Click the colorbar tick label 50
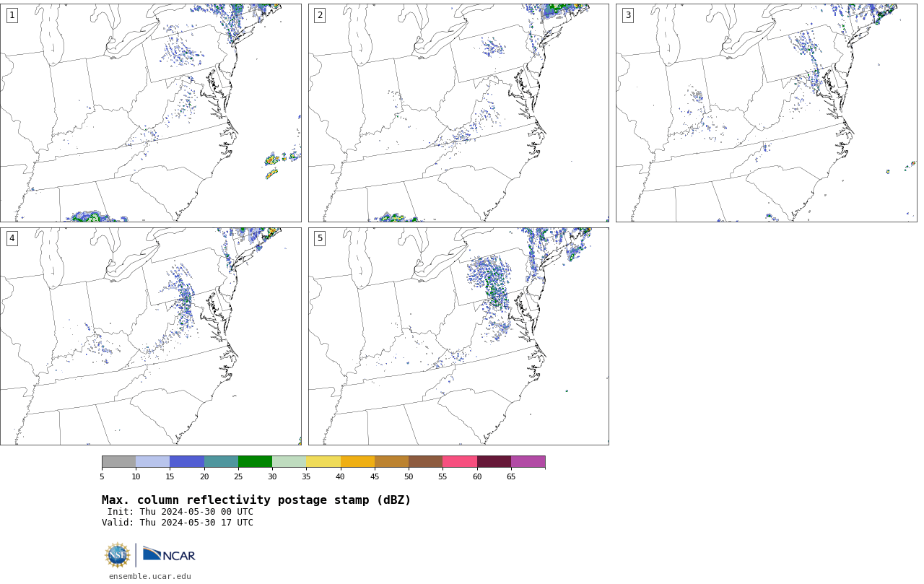The image size is (924, 584). point(409,476)
